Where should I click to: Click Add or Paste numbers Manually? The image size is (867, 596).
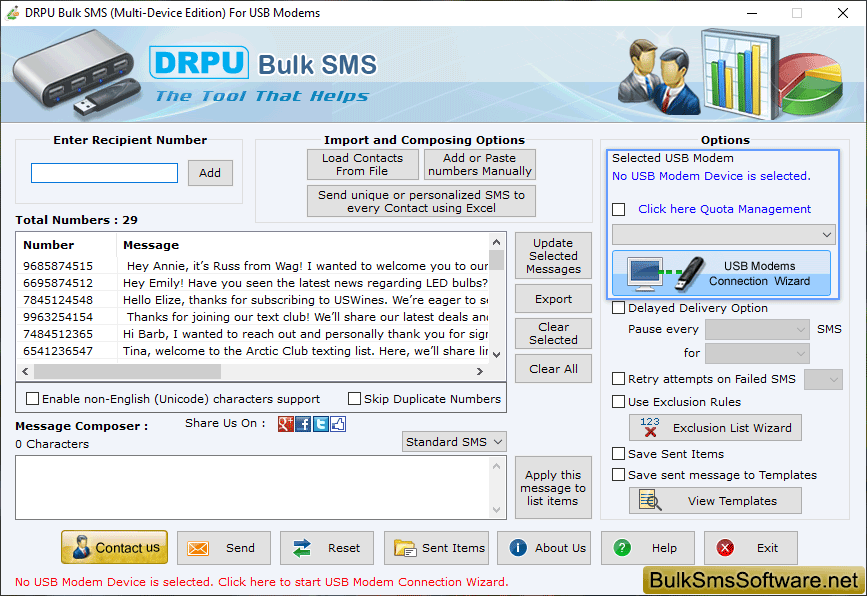[x=480, y=165]
